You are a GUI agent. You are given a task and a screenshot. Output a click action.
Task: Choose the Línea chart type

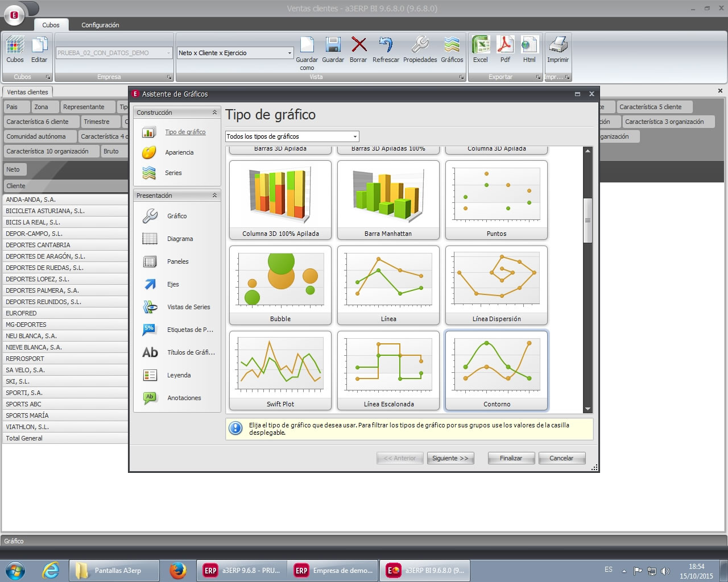click(388, 285)
